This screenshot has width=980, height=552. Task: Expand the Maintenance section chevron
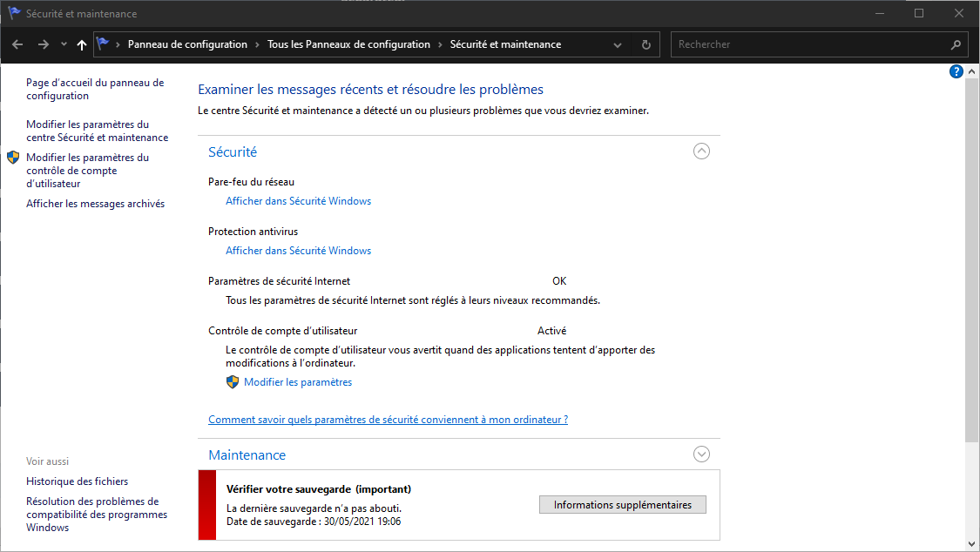tap(701, 454)
